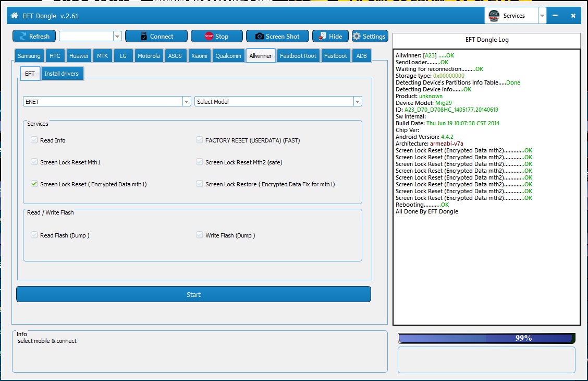Screen dimensions: 588x381
Task: Click the Hide eraser icon
Action: [322, 36]
